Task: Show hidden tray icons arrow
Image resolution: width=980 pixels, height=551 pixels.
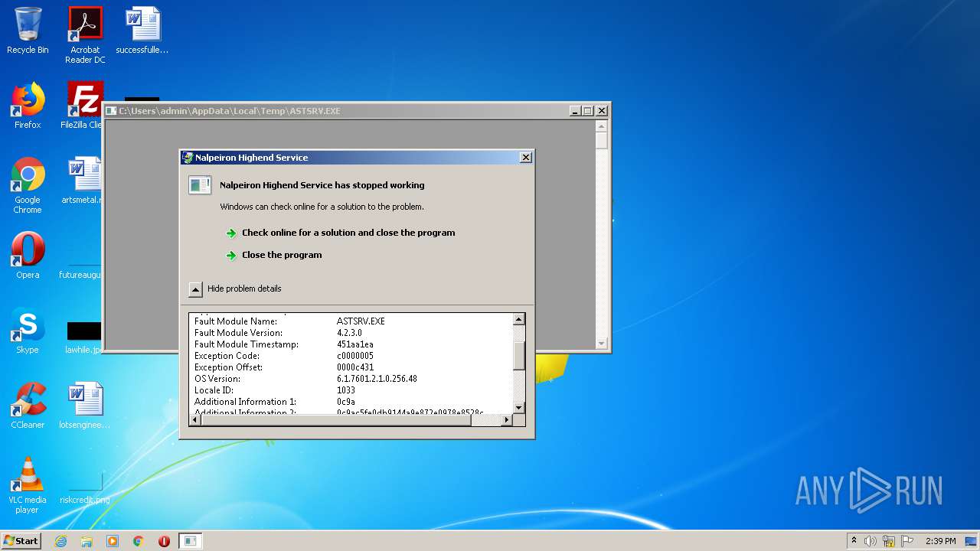Action: click(x=854, y=541)
